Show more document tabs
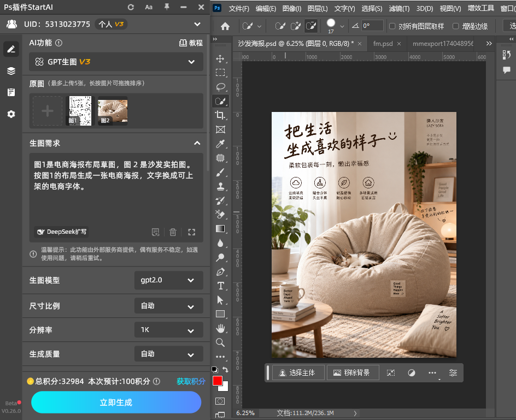Viewport: 516px width, 420px height. [x=489, y=43]
